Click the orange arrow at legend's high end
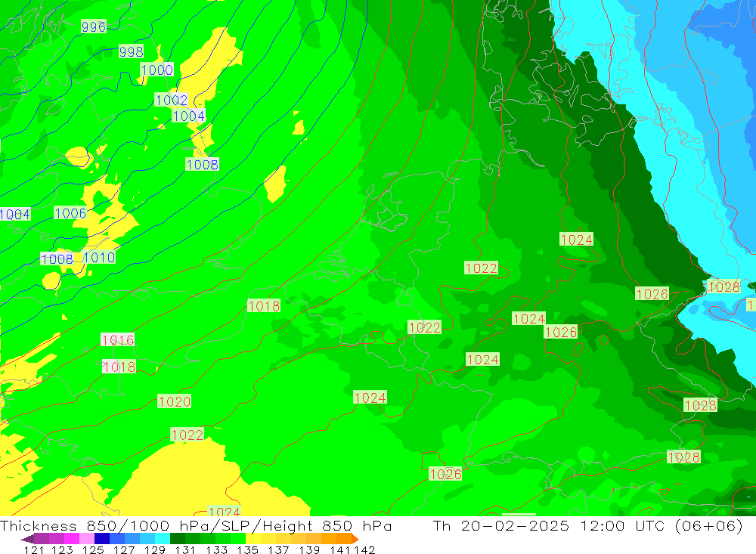The width and height of the screenshot is (756, 554). [x=355, y=539]
